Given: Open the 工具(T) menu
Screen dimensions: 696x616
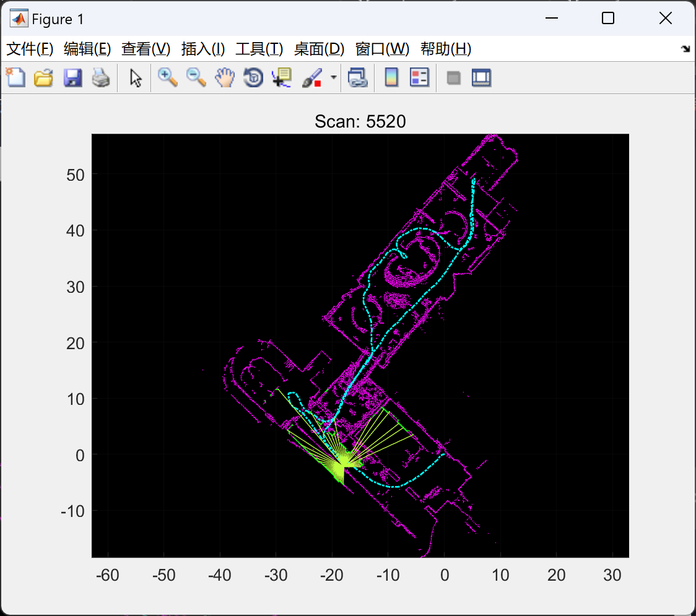Looking at the screenshot, I should coord(259,49).
